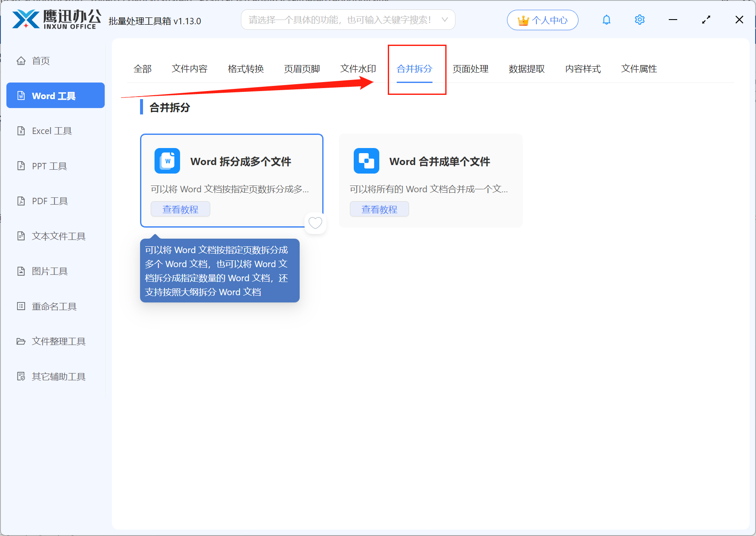Open PPT 工具 from the sidebar
The image size is (756, 536).
pos(49,166)
